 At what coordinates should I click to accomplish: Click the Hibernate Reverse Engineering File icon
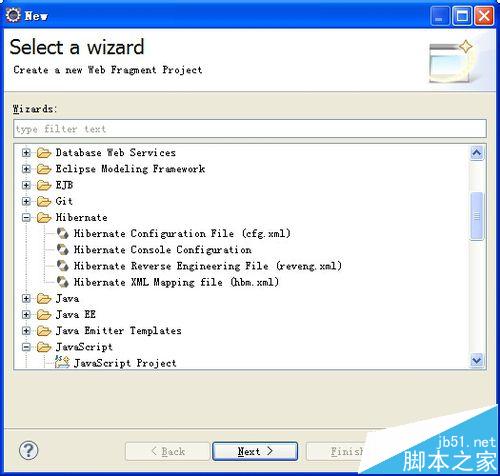click(63, 266)
